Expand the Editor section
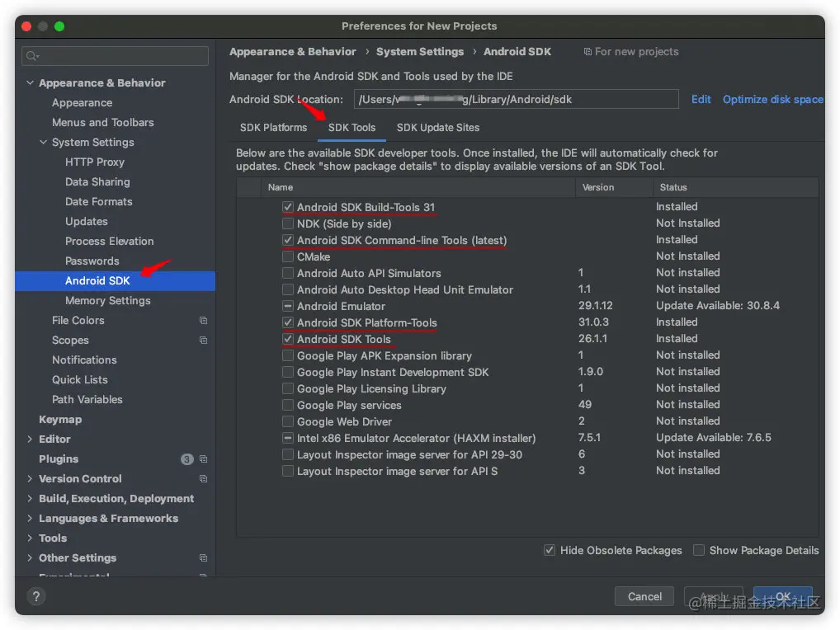The height and width of the screenshot is (630, 840). [30, 439]
